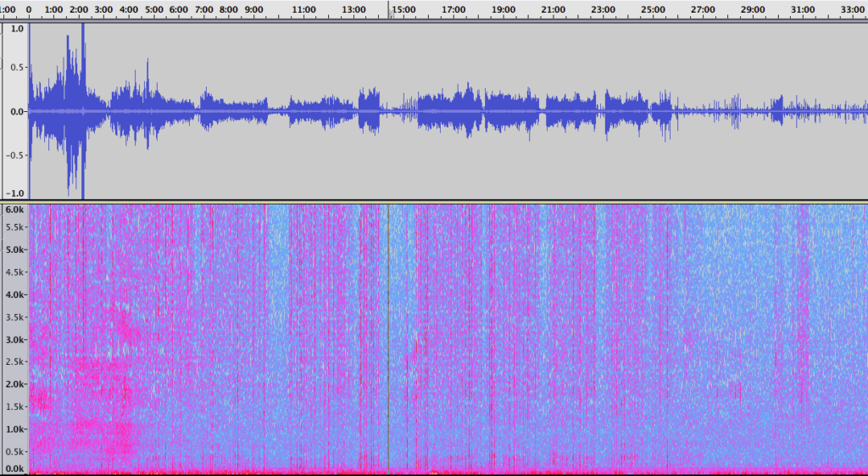Jump to 7:00 on the ruler
This screenshot has height=476, width=868.
(203, 9)
